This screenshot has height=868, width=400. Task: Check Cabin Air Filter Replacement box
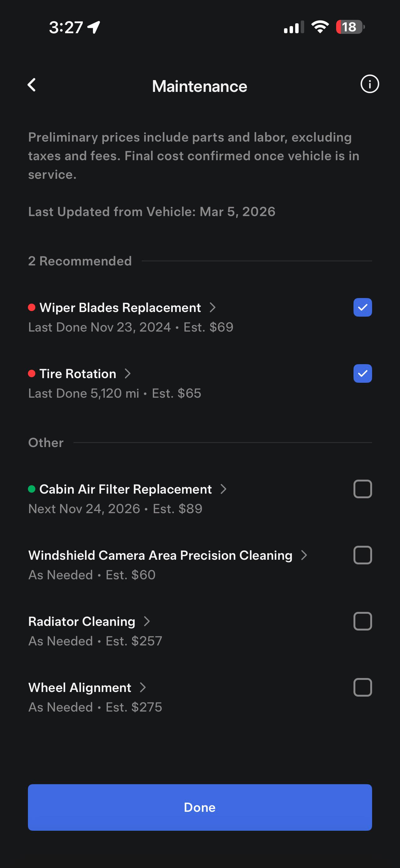click(x=362, y=489)
